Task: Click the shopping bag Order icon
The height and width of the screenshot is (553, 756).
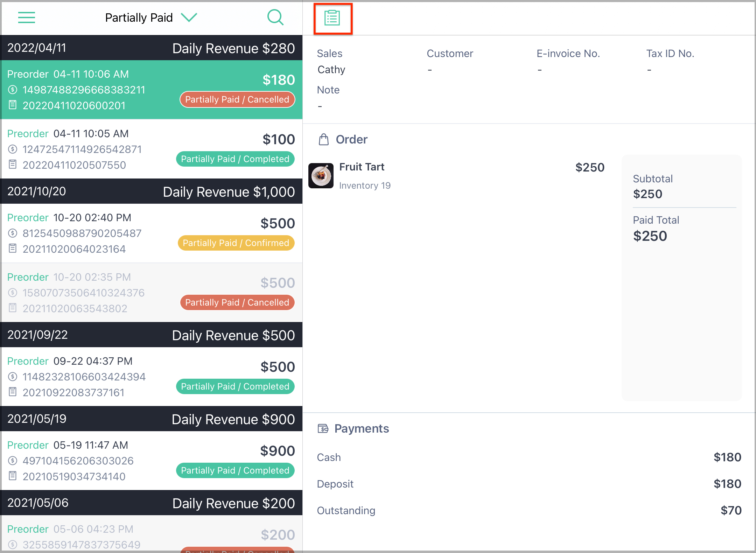Action: point(324,139)
